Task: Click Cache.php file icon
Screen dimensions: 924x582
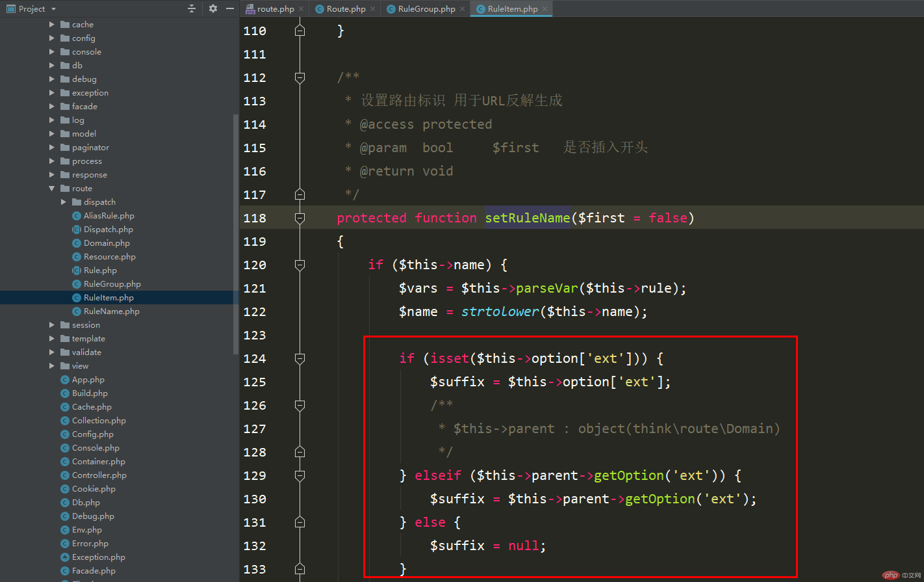Action: (65, 407)
